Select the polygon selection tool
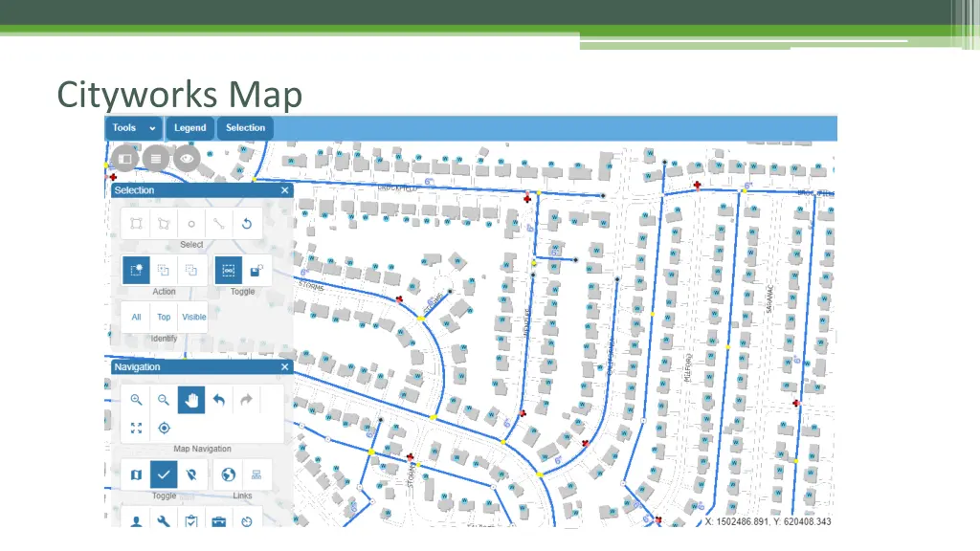 click(164, 224)
